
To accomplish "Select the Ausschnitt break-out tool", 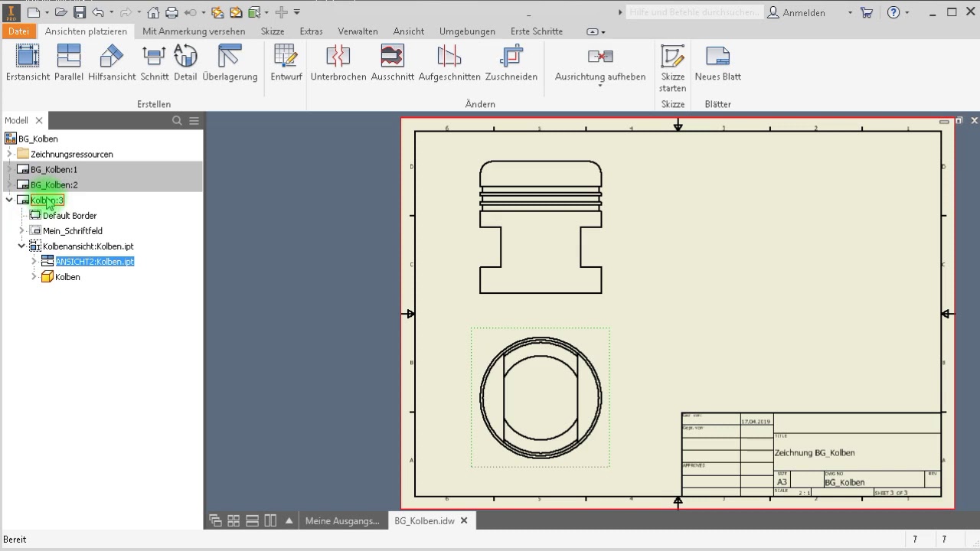I will [x=393, y=63].
